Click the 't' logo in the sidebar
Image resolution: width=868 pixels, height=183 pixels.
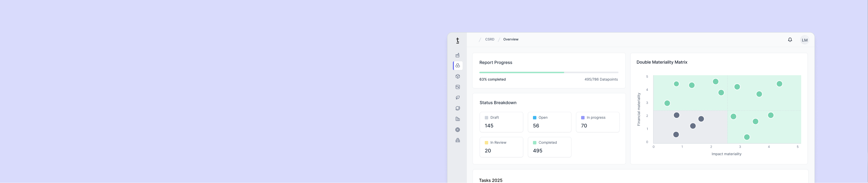(458, 41)
